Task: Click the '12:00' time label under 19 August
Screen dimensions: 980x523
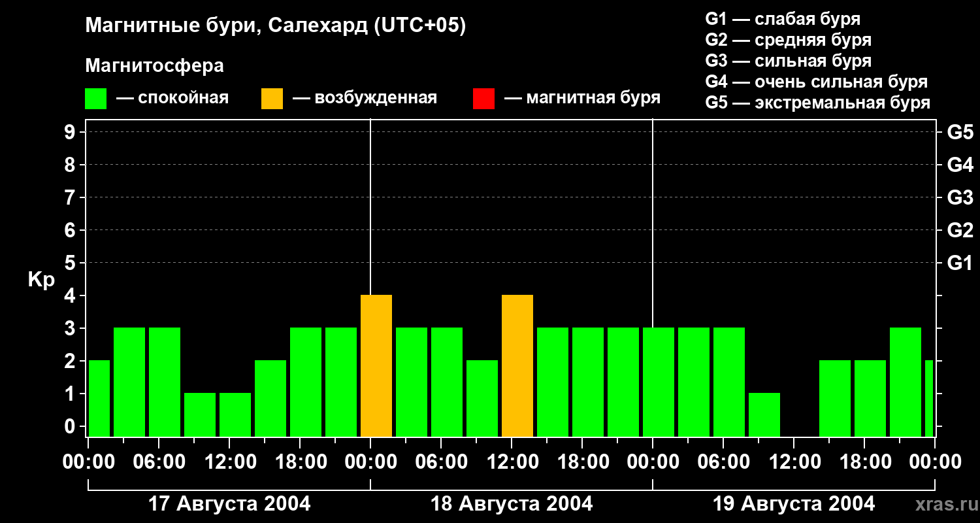Action: pyautogui.click(x=794, y=462)
